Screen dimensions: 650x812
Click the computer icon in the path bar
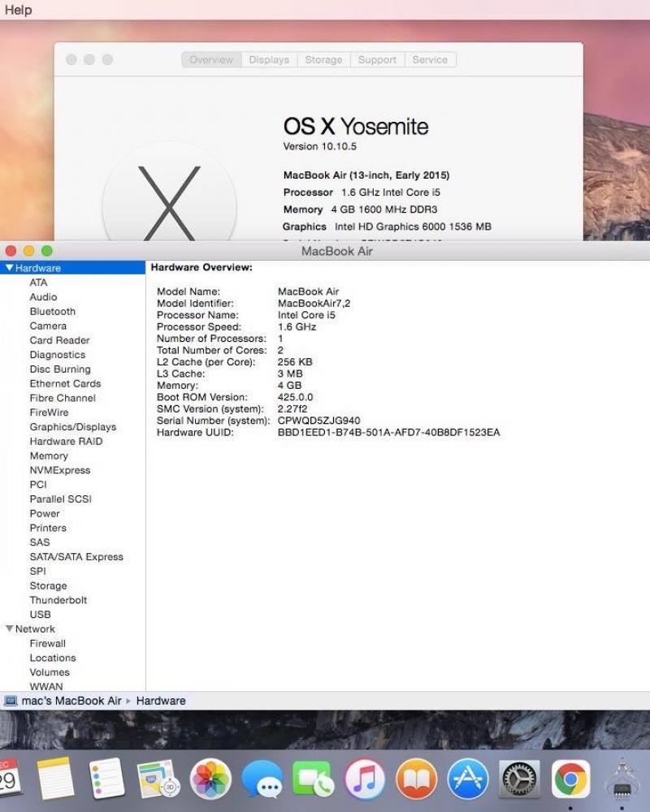coord(11,701)
